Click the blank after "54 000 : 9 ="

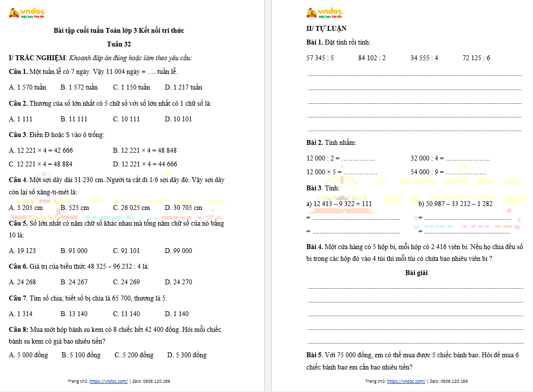465,172
